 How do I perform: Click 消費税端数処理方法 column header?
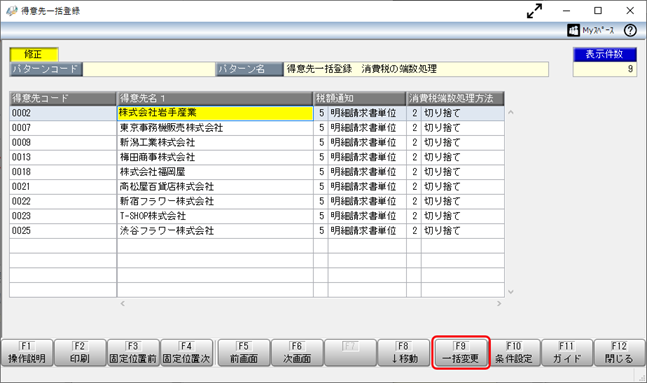pos(456,98)
